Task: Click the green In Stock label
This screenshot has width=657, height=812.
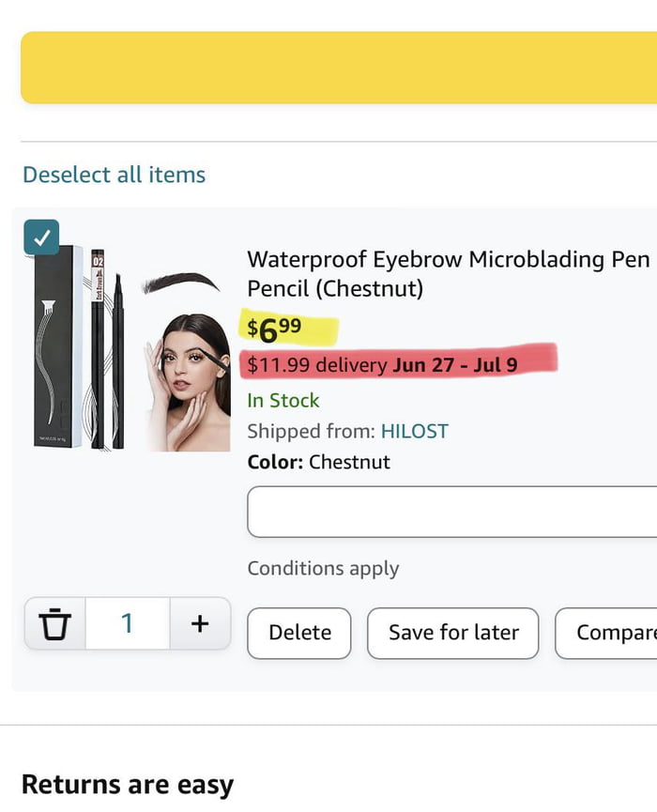Action: pyautogui.click(x=283, y=400)
